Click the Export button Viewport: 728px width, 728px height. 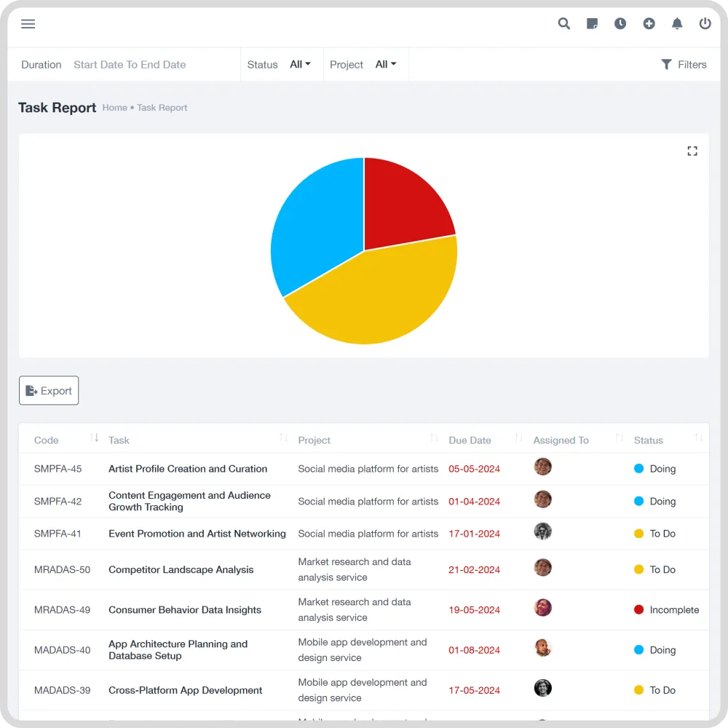48,390
